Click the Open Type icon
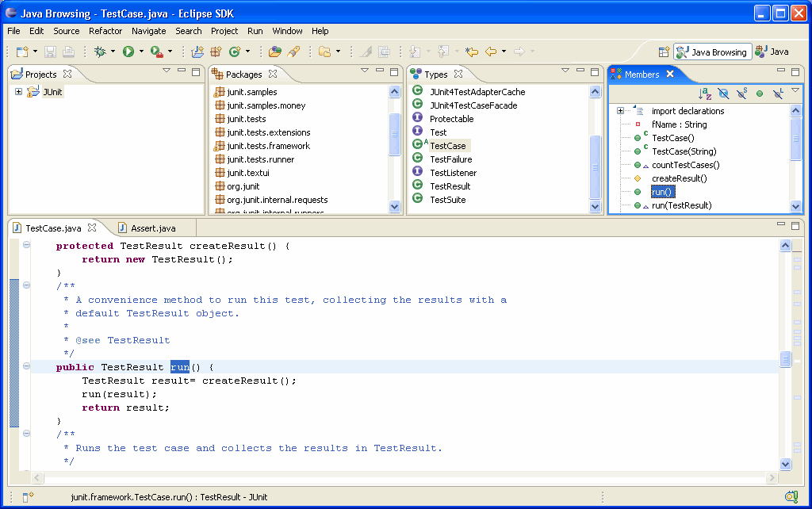Screen dimensions: 812x509 [x=275, y=52]
